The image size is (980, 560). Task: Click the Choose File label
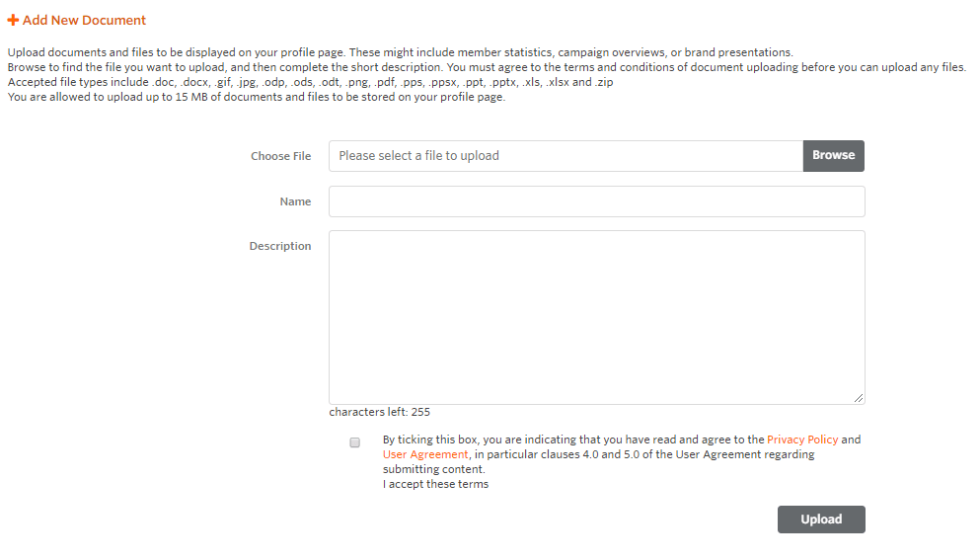click(x=280, y=156)
